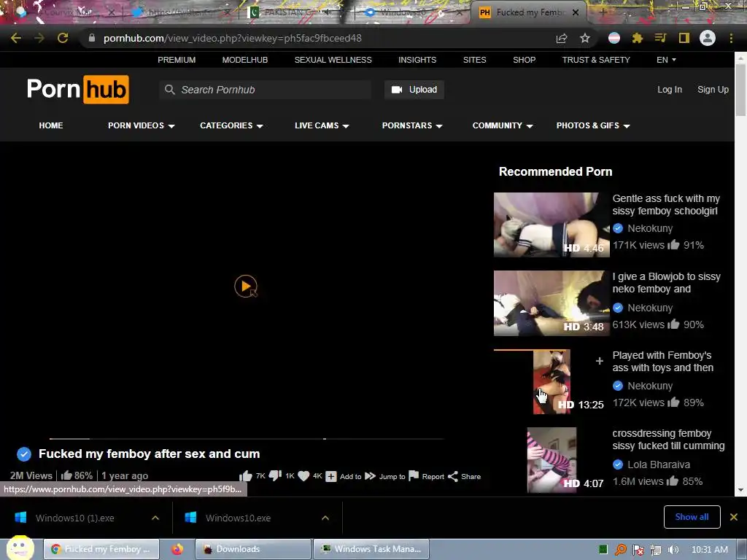Open the language EN dropdown
The image size is (747, 560).
[x=666, y=60]
